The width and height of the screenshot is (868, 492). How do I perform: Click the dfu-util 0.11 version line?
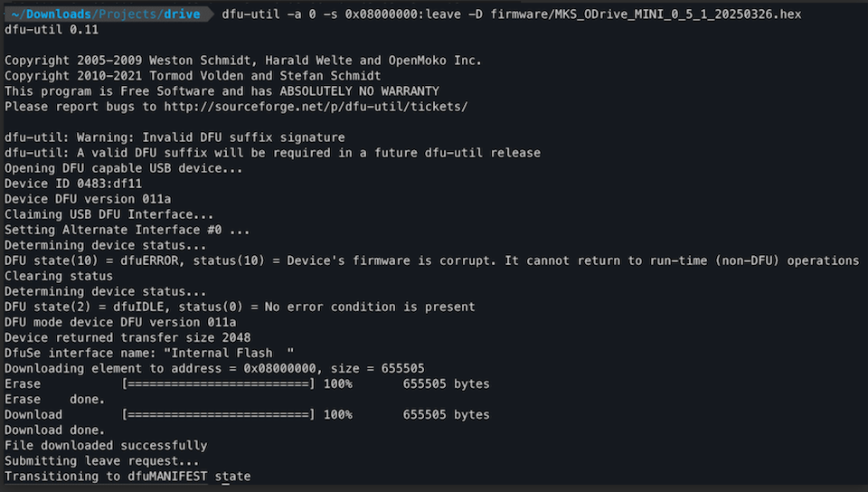coord(52,30)
